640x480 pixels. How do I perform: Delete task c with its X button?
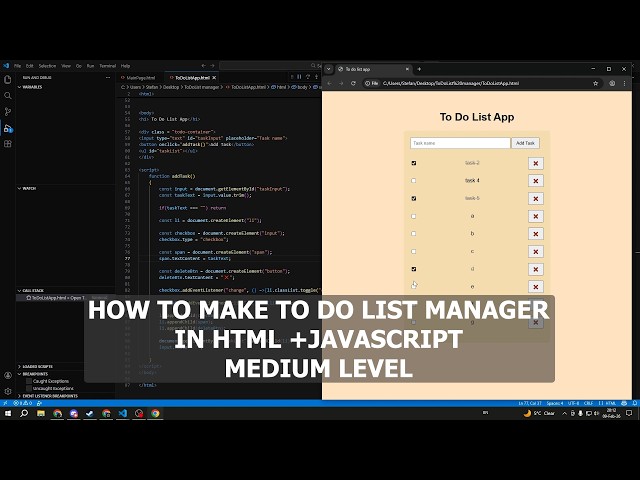click(536, 252)
